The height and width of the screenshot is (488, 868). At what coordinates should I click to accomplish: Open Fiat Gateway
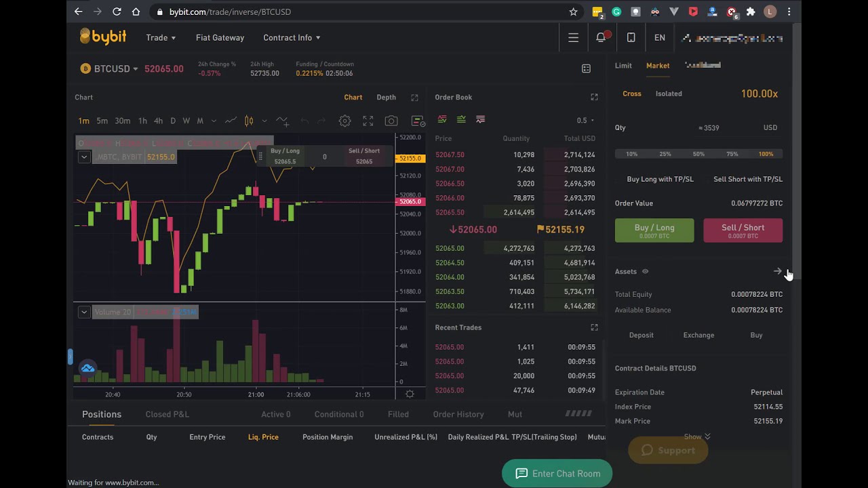coord(220,37)
